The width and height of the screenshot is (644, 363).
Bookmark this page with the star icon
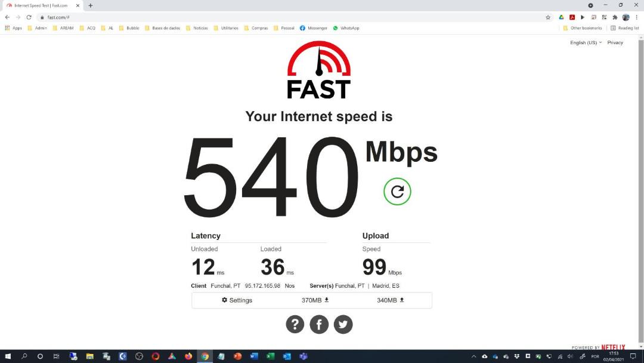click(548, 17)
